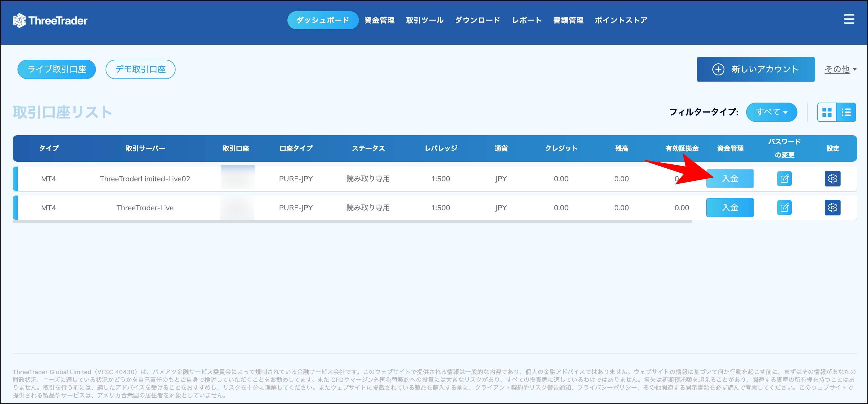Open the その他 dropdown
This screenshot has height=404, width=868.
click(841, 69)
